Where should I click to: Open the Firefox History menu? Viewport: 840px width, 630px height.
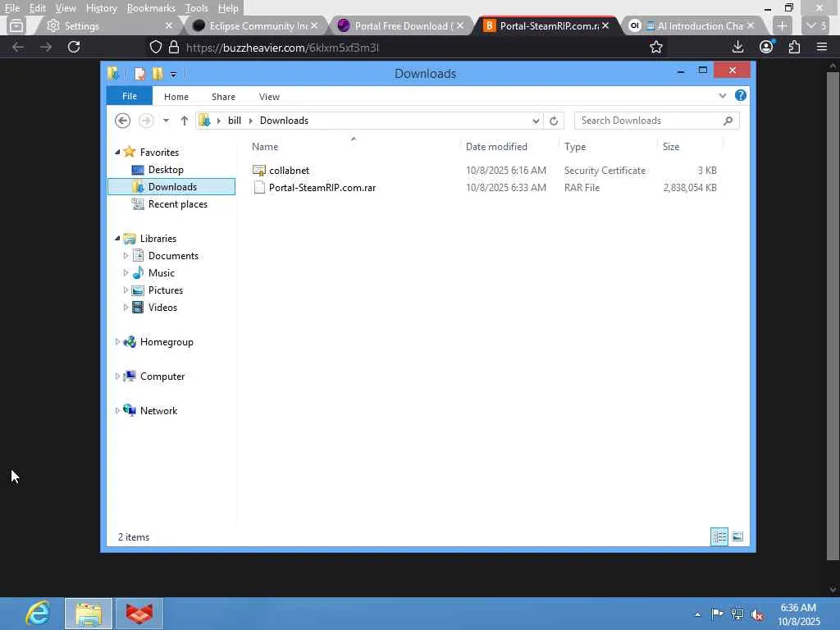[x=101, y=8]
